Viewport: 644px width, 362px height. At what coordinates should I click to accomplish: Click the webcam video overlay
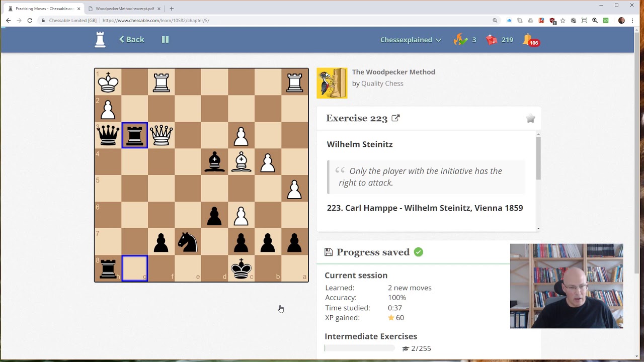tap(567, 286)
